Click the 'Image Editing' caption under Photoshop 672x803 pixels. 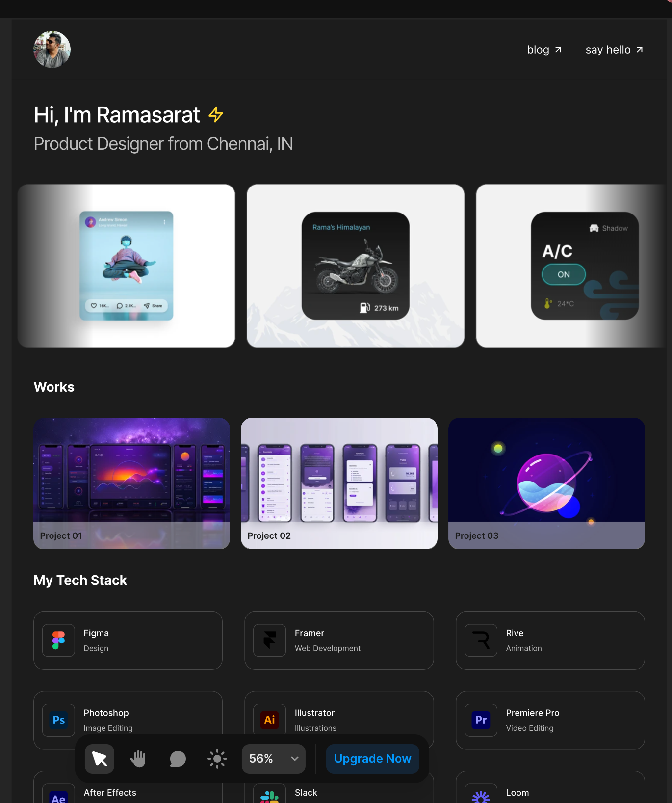108,728
